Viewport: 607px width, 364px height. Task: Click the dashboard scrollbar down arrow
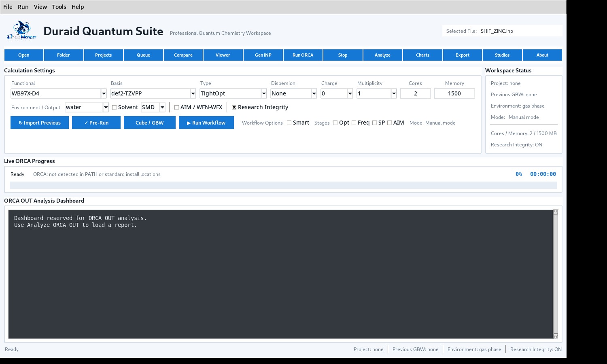pyautogui.click(x=556, y=336)
